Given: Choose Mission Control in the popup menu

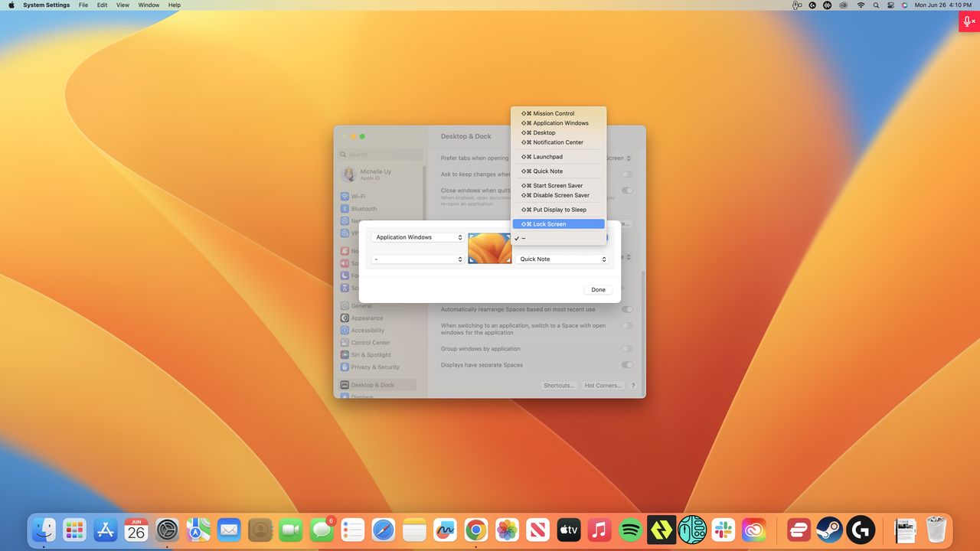Looking at the screenshot, I should point(559,113).
